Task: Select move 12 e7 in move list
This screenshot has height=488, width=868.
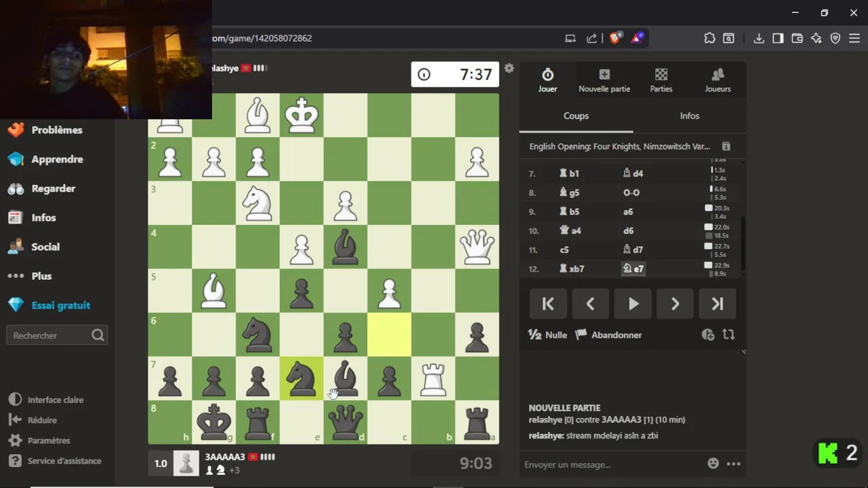Action: (633, 269)
